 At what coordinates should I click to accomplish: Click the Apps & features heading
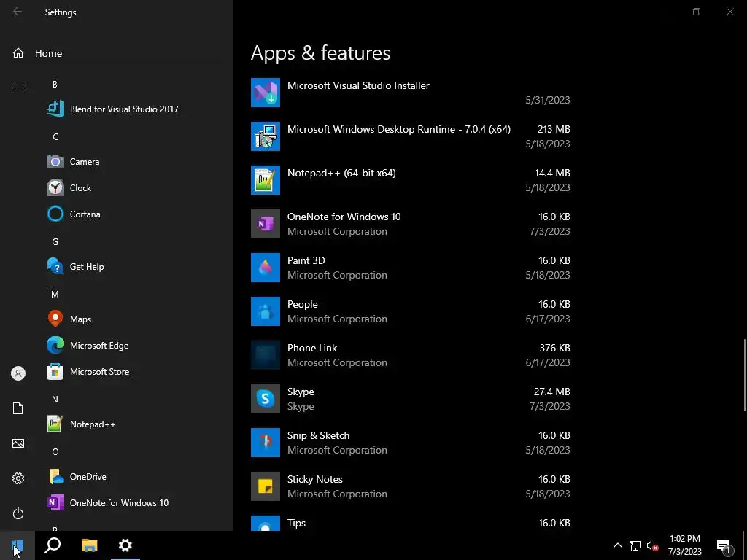coord(321,52)
